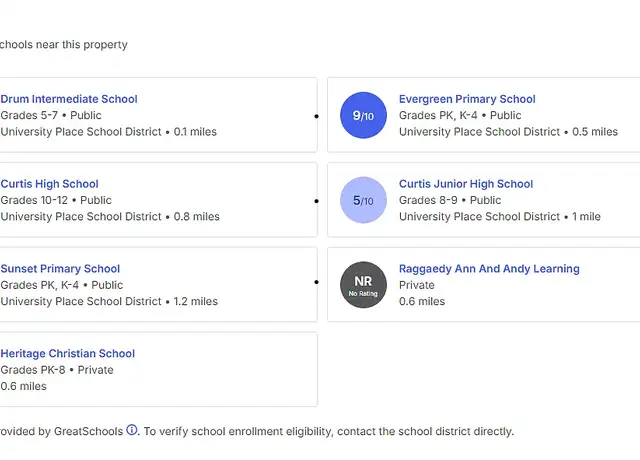Open GreatSchools info icon
This screenshot has width=640, height=460.
(132, 430)
